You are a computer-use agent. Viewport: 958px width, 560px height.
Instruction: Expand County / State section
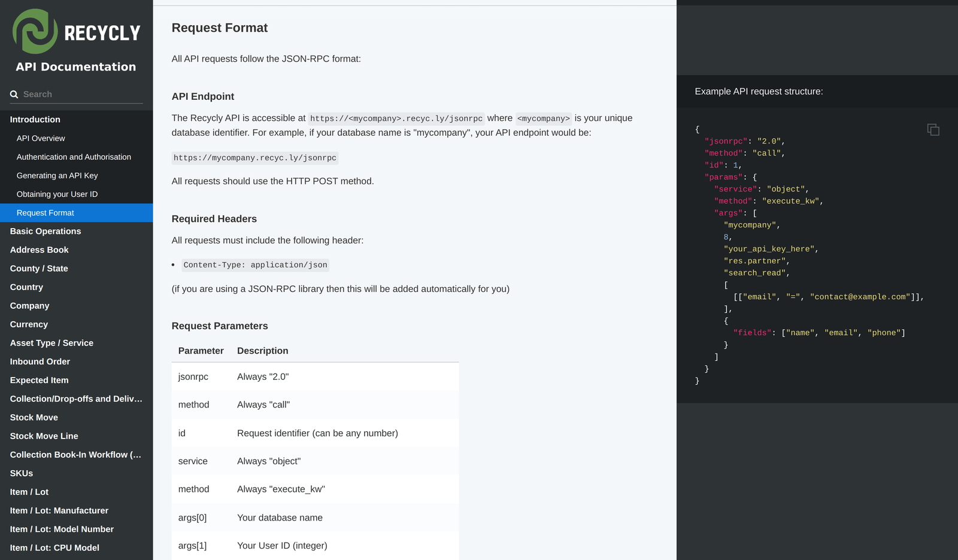click(x=76, y=269)
